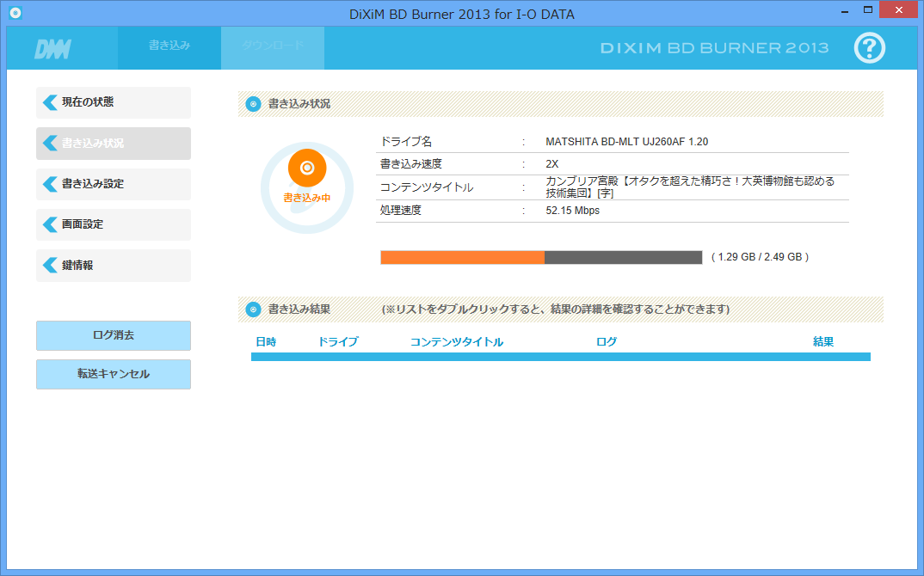The image size is (924, 576).
Task: Click the chevron icon next to 現在の状態
Action: 50,102
